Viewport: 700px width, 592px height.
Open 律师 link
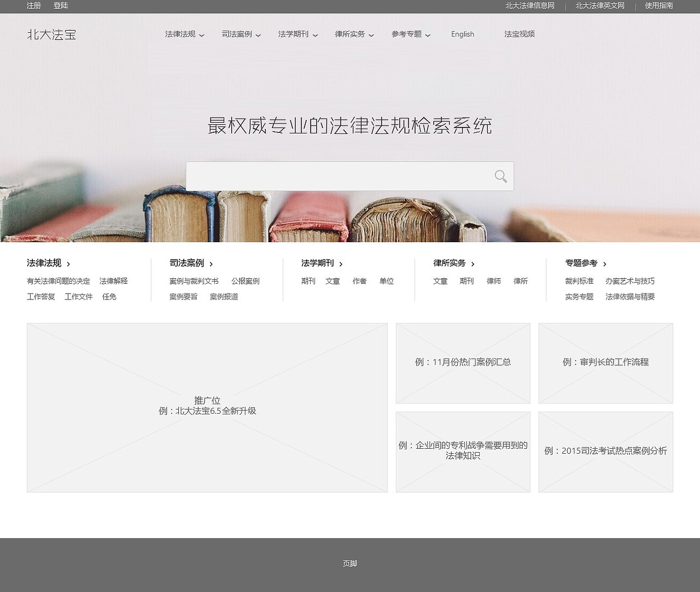pos(494,281)
